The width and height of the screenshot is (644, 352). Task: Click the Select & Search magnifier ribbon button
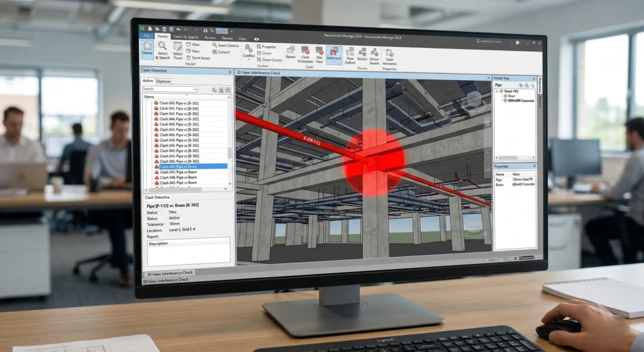[162, 50]
